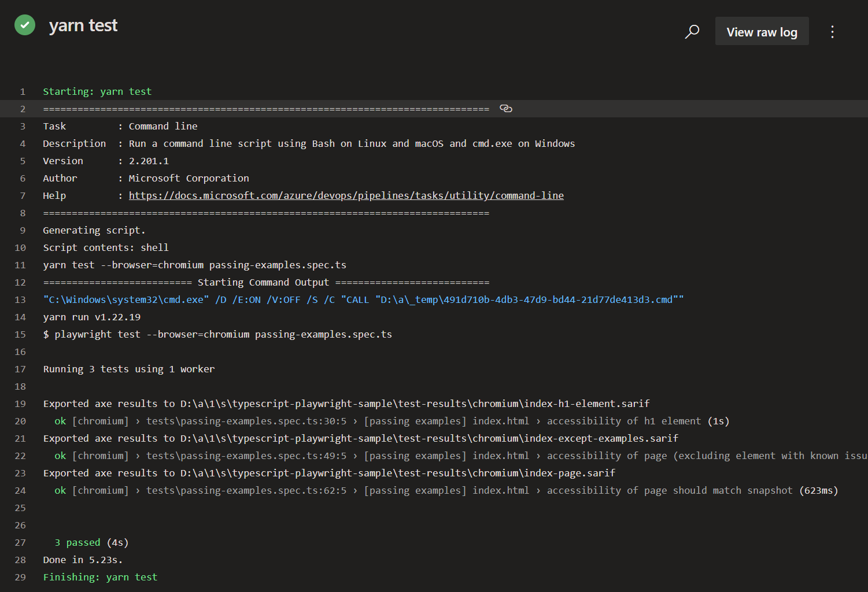Viewport: 868px width, 592px height.
Task: Click the index-h1-element.sarif export line
Action: click(x=346, y=404)
